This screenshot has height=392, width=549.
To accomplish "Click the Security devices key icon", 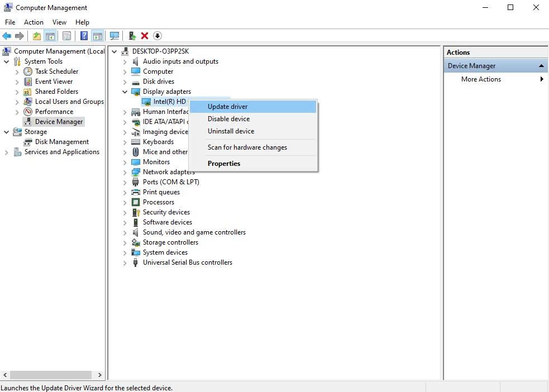I will 136,212.
